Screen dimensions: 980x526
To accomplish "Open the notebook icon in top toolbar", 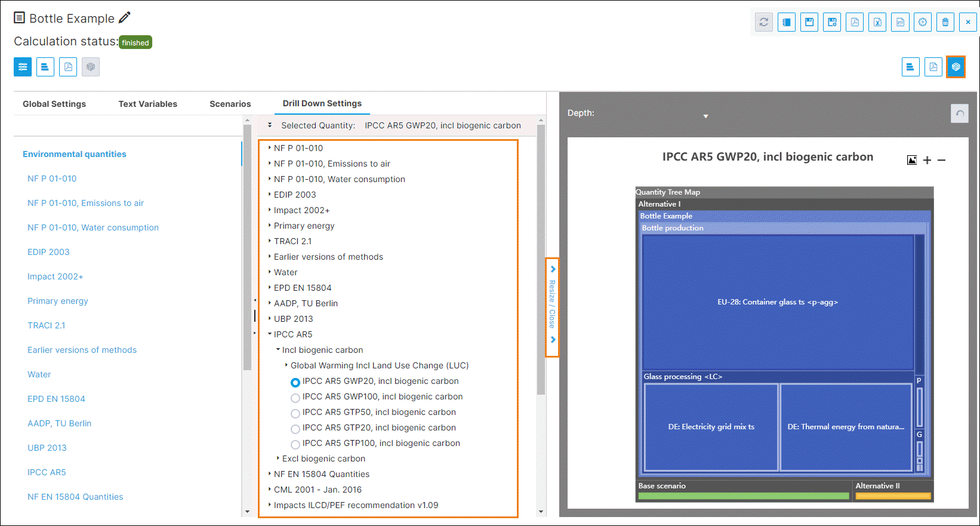I will click(787, 23).
